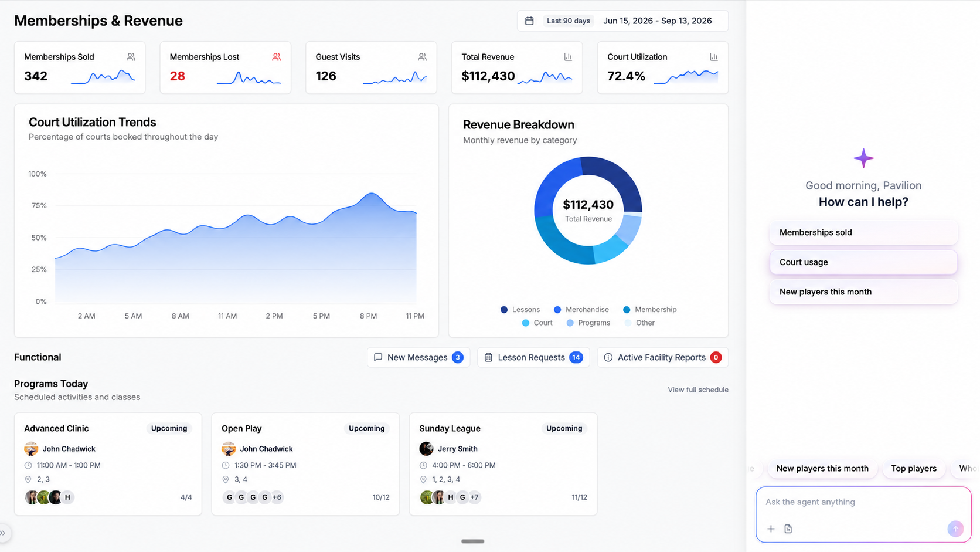Select the Memberships sold suggestion
Screen dimensions: 980x552
click(863, 232)
